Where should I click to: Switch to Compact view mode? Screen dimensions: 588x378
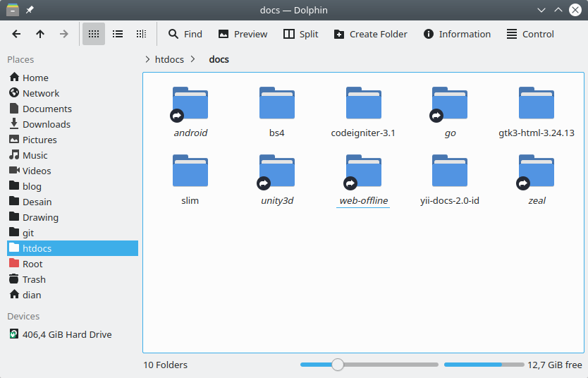118,34
